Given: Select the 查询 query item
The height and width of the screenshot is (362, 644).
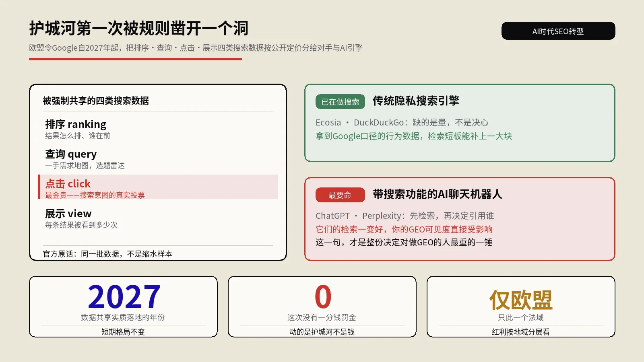Looking at the screenshot, I should (71, 154).
